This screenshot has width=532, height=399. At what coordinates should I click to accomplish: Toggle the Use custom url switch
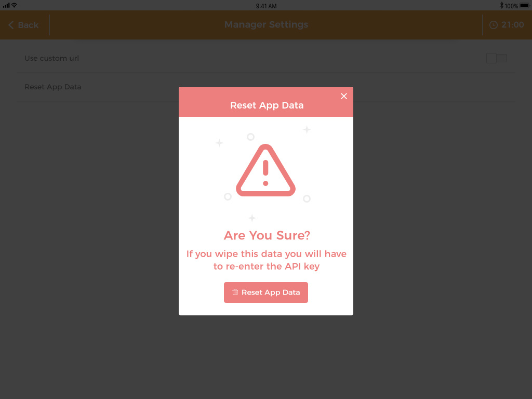pyautogui.click(x=496, y=58)
